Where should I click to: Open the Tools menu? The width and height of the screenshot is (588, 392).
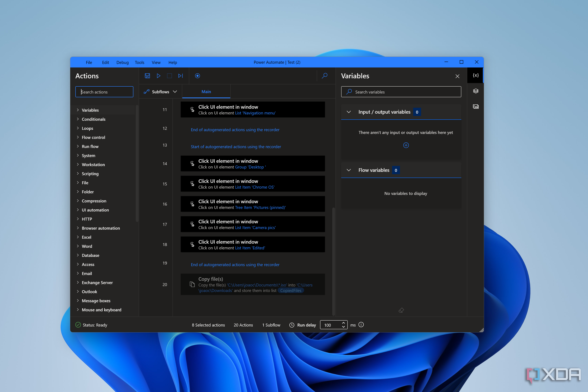[140, 62]
